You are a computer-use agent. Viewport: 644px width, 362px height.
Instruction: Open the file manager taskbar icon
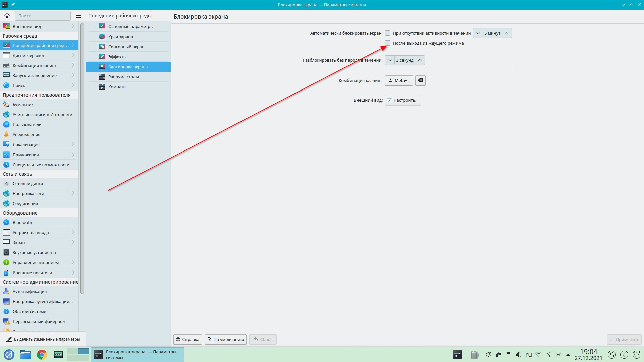click(25, 355)
